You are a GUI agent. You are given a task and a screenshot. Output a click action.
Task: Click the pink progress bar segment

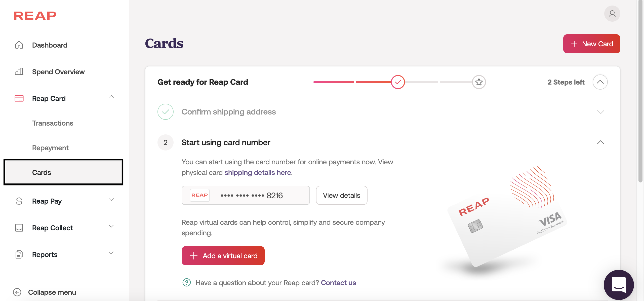point(333,82)
